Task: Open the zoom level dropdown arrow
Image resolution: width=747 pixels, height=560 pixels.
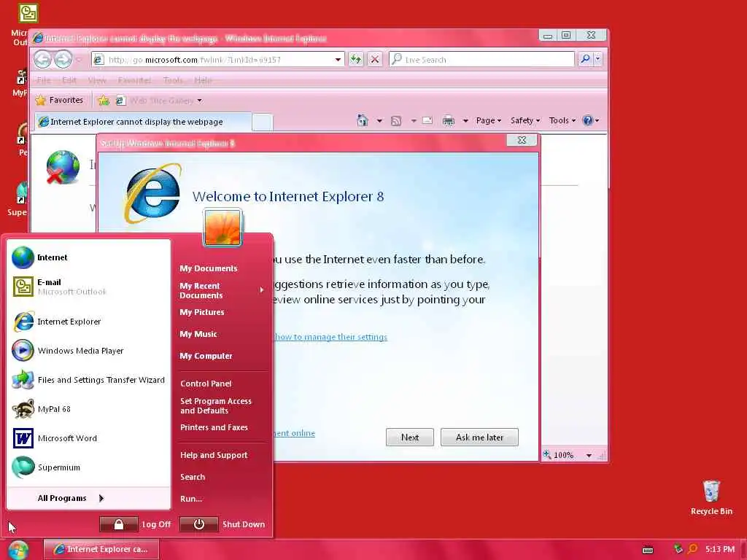Action: 589,456
